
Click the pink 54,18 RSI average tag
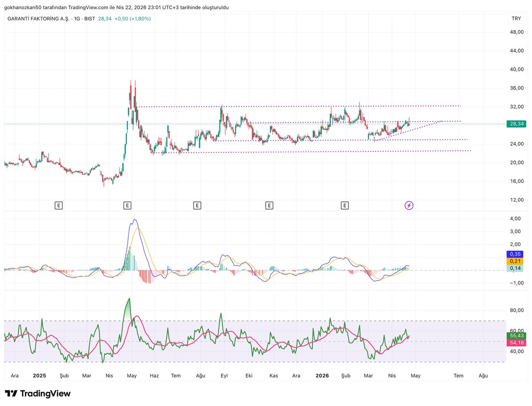(x=516, y=343)
